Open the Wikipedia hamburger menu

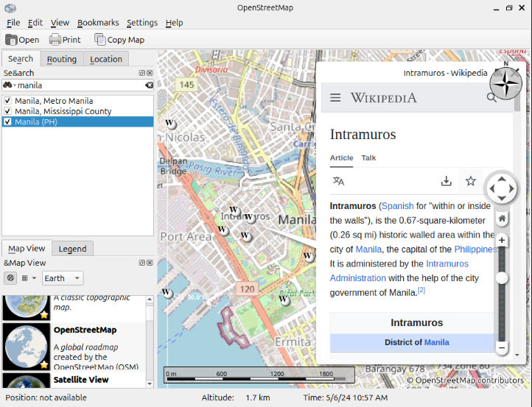(x=335, y=98)
